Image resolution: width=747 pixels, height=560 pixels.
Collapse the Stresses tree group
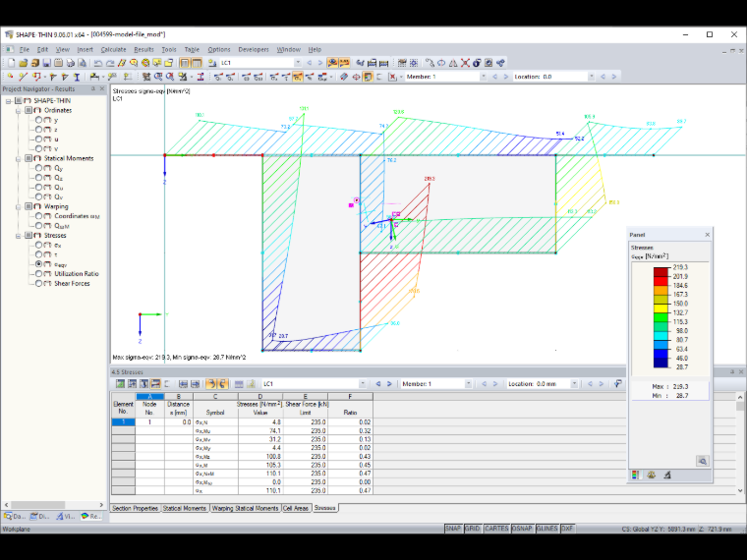point(18,236)
